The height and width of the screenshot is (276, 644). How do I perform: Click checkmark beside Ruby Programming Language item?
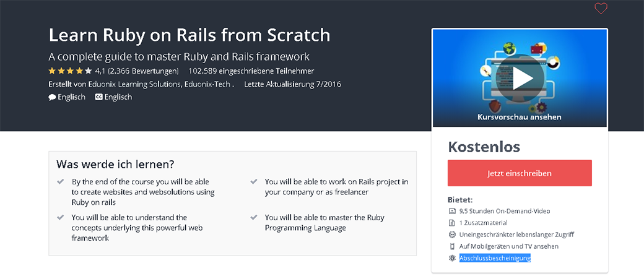click(x=254, y=218)
